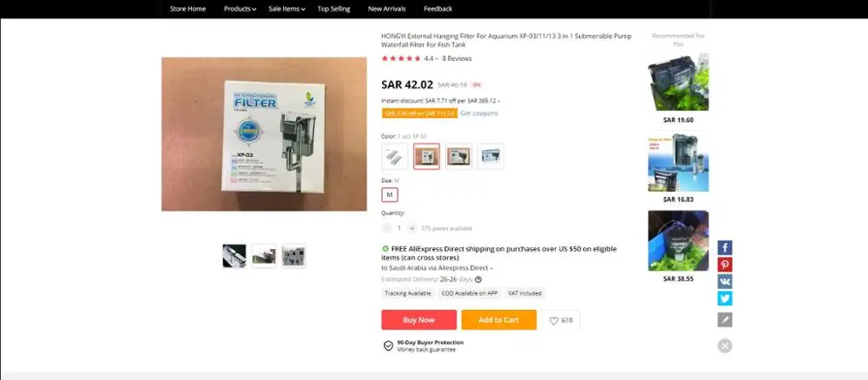Open the Get coupons link
This screenshot has width=868, height=380.
tap(479, 114)
